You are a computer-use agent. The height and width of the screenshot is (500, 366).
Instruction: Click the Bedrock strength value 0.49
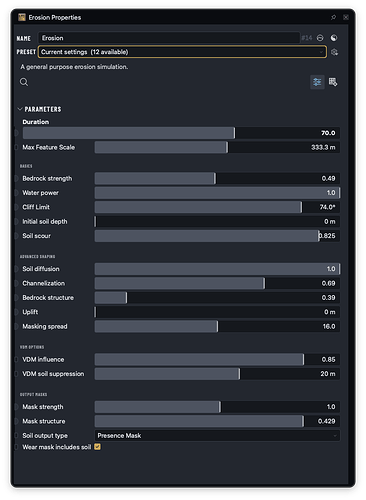tap(328, 179)
